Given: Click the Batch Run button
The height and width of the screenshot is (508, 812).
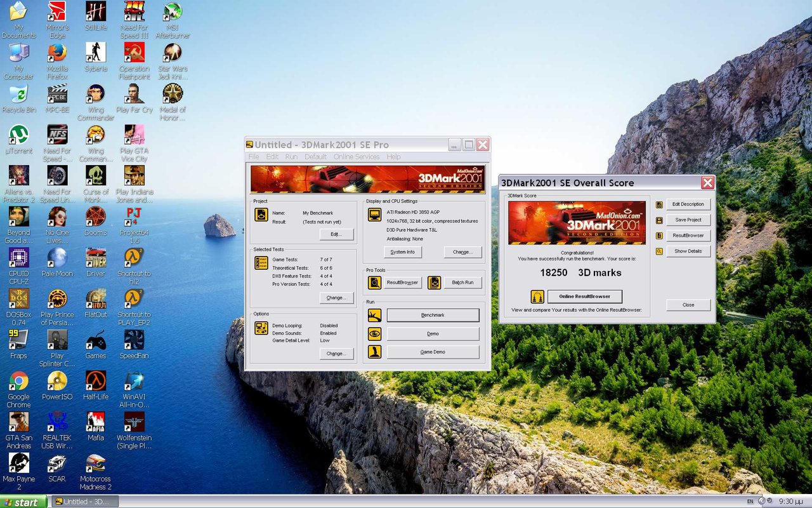Looking at the screenshot, I should tap(462, 283).
